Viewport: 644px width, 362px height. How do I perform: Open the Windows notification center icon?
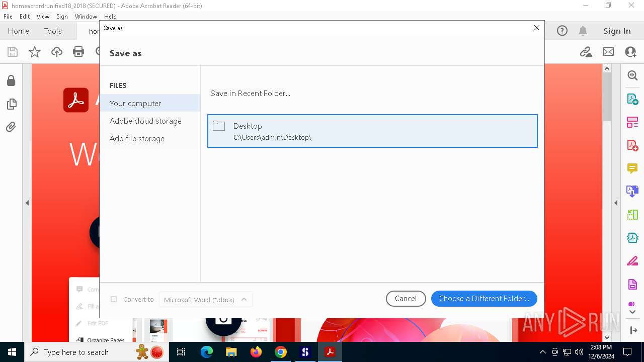click(x=627, y=352)
